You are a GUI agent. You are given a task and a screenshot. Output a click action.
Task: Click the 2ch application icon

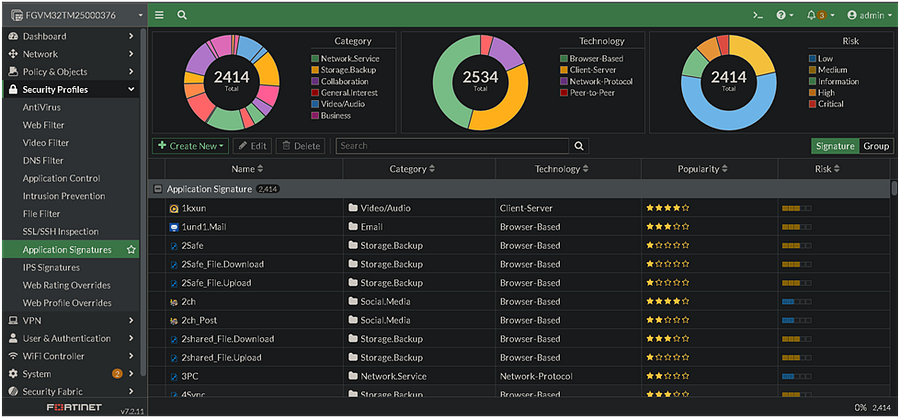(174, 301)
